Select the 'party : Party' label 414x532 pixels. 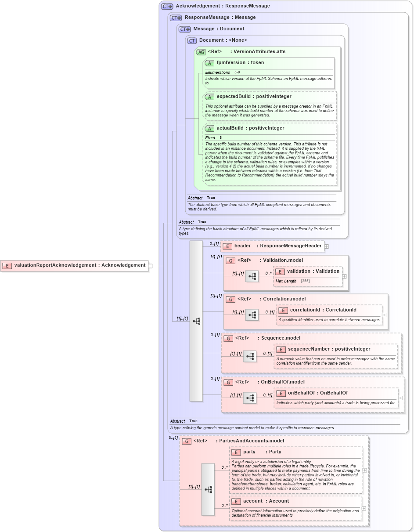point(263,452)
